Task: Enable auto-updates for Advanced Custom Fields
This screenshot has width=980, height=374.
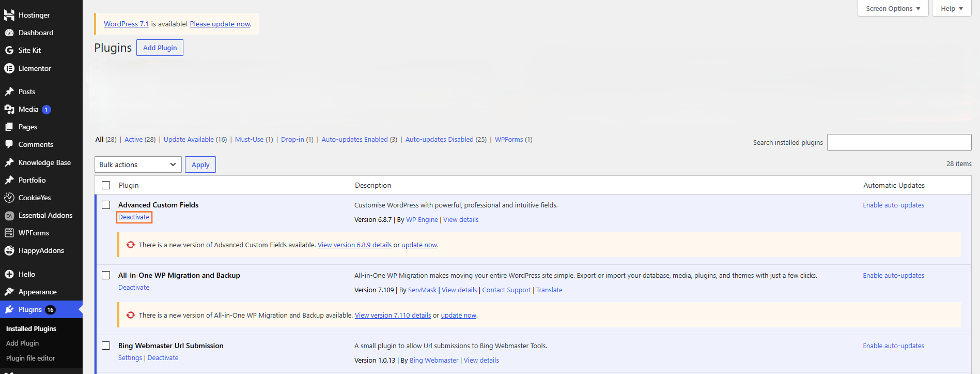Action: (x=893, y=205)
